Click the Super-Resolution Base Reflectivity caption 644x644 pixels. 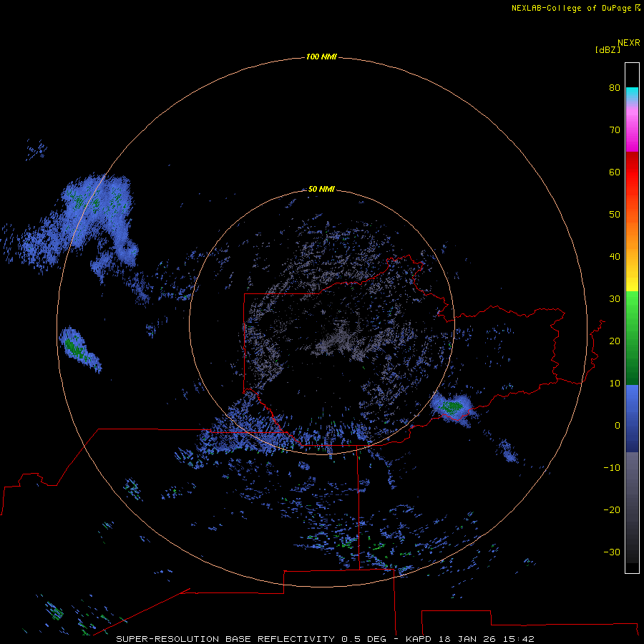pyautogui.click(x=251, y=639)
